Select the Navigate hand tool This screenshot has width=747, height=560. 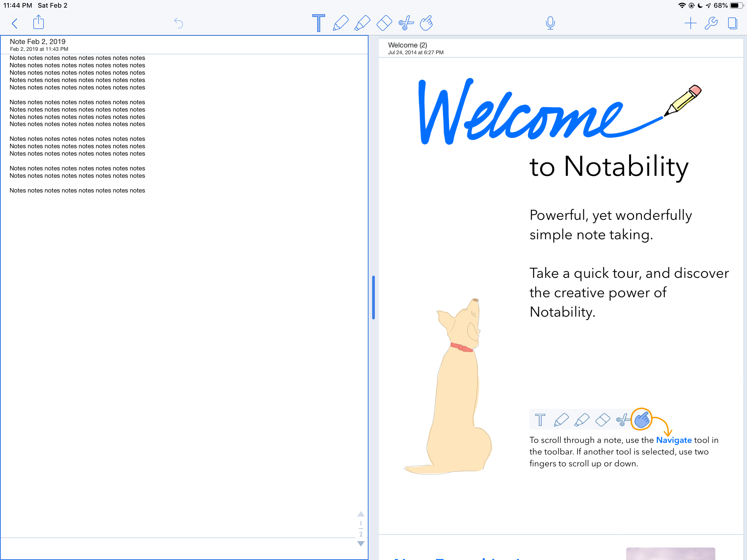click(x=427, y=23)
